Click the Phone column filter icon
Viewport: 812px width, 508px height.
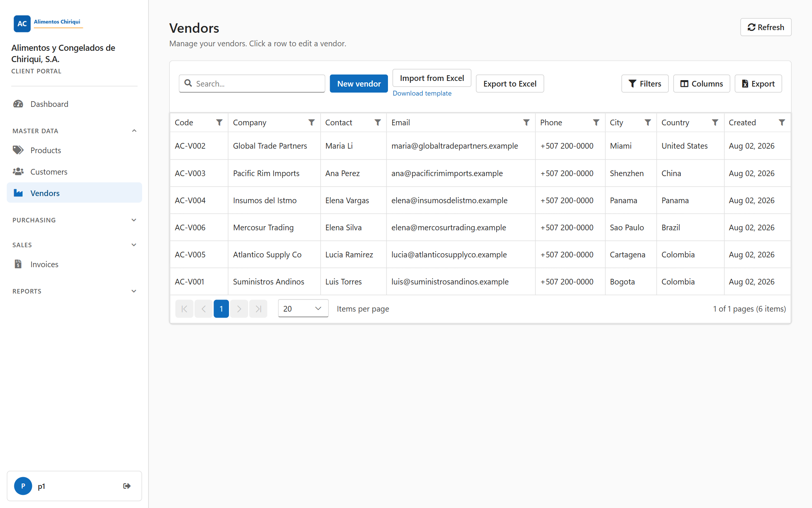[596, 122]
